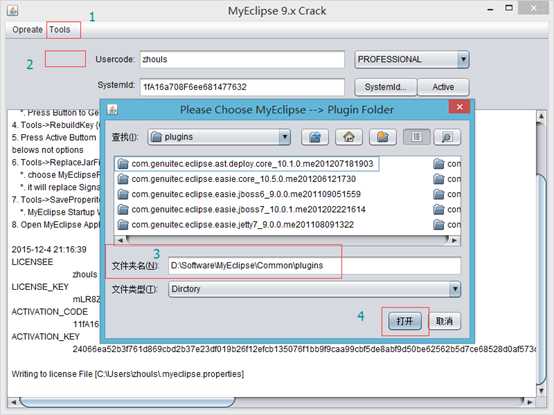Click folder icon of easie.jetty7 entry
Viewport: 554px width, 415px height.
click(123, 225)
